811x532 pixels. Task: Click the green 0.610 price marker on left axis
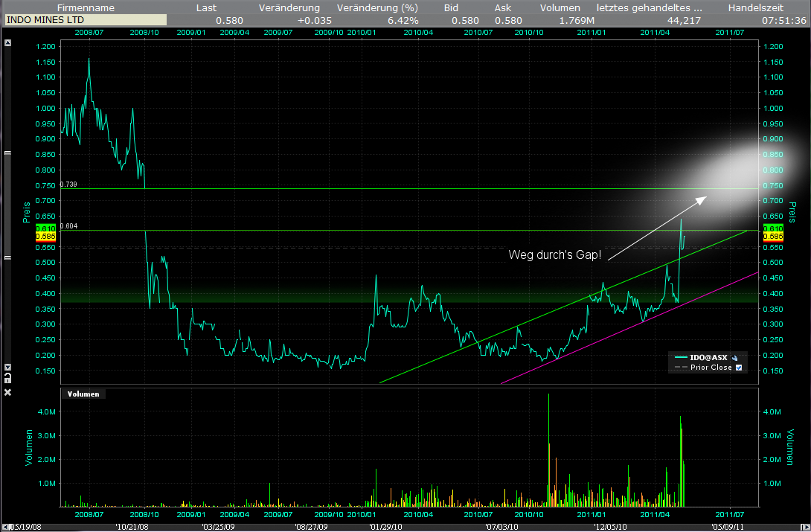(x=45, y=228)
